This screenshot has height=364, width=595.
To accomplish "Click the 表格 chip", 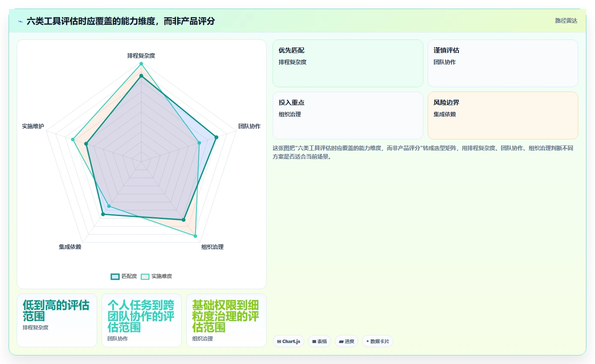I will click(319, 341).
